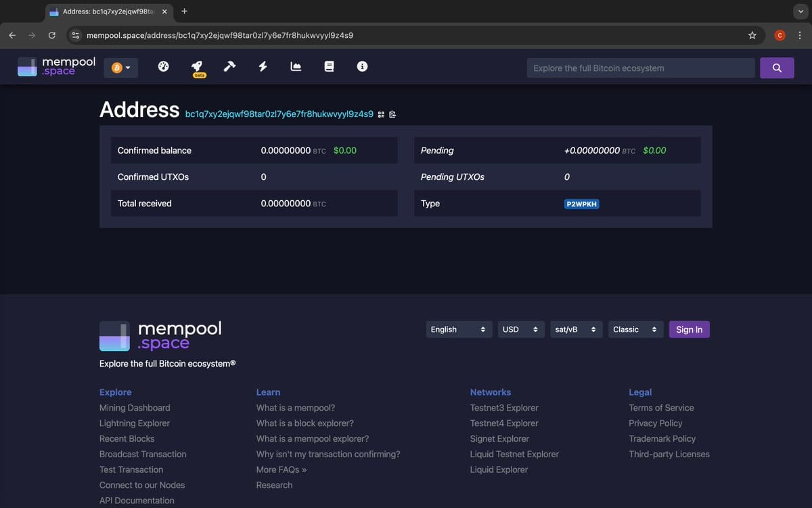This screenshot has height=508, width=812.
Task: Open More FAQs link
Action: [281, 470]
